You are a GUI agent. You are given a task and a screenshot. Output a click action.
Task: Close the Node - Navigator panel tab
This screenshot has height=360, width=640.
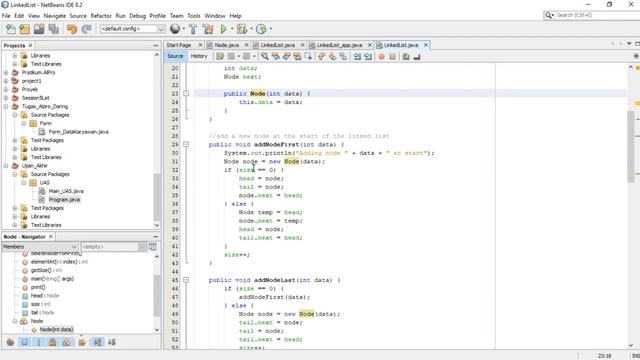coord(51,237)
